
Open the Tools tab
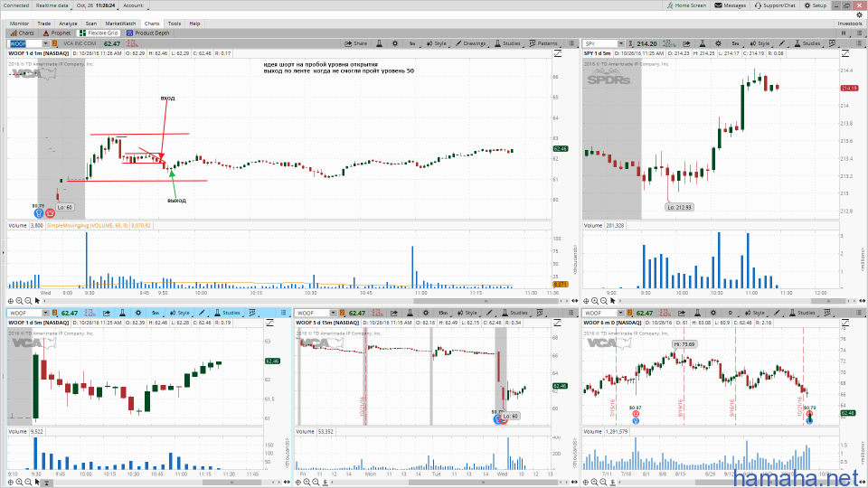pos(175,23)
